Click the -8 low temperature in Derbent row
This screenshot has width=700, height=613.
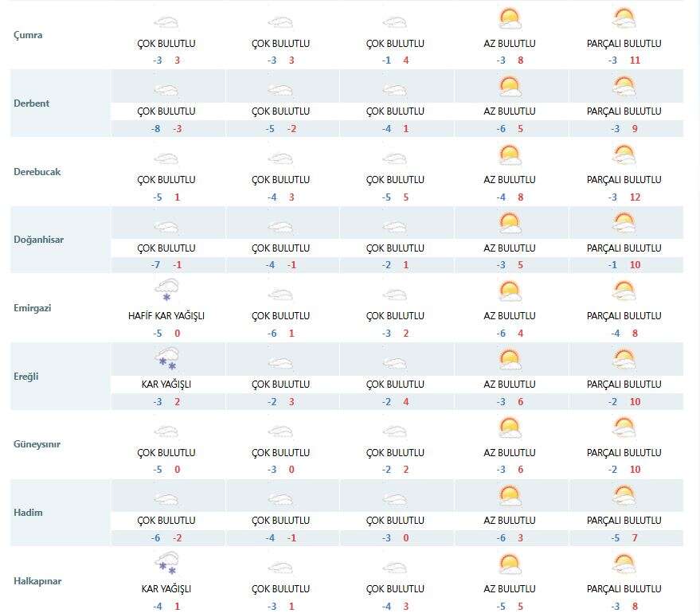(158, 129)
